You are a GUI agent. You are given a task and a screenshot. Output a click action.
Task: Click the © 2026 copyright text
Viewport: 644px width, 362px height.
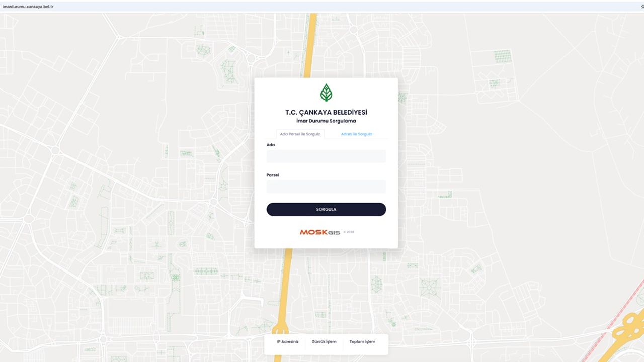[x=349, y=232]
